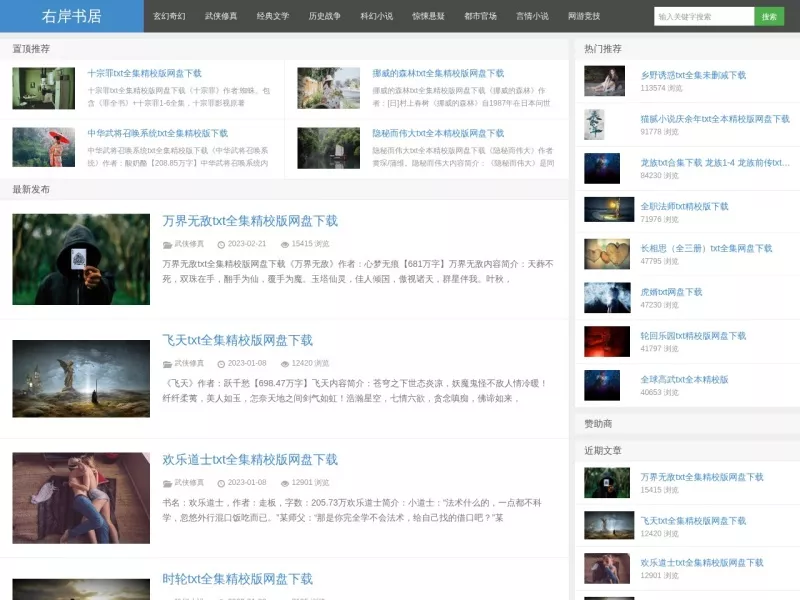800x600 pixels.
Task: Open 挪威的森林txt全集精校版网盘下载 link
Action: pos(438,73)
